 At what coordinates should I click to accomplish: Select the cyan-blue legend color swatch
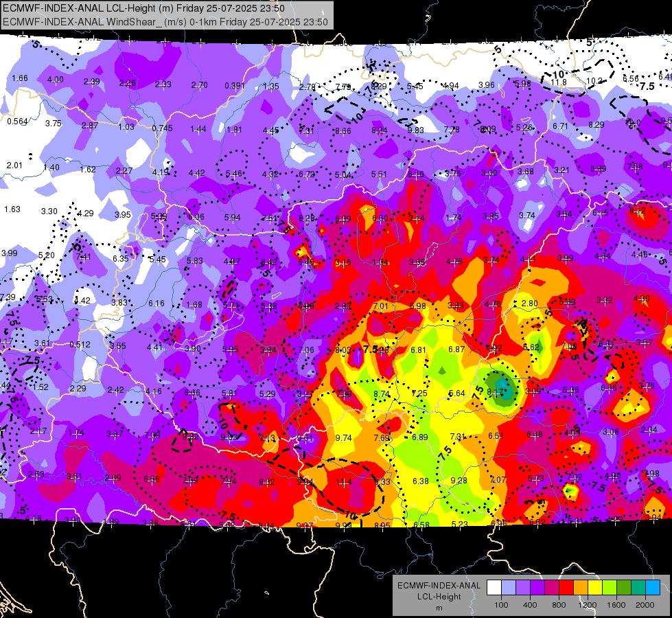pyautogui.click(x=653, y=588)
